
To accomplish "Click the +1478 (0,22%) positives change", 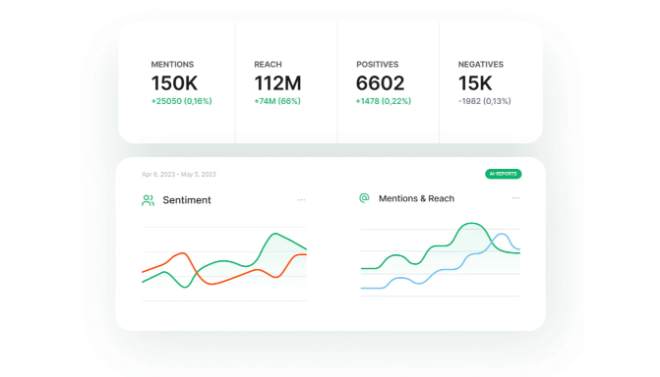I will click(383, 101).
